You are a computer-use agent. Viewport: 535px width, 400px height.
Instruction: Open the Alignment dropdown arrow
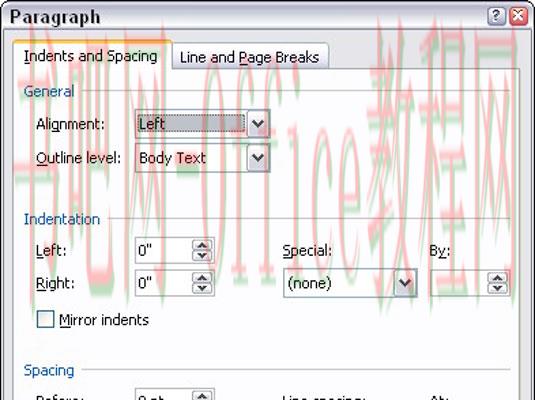point(258,124)
